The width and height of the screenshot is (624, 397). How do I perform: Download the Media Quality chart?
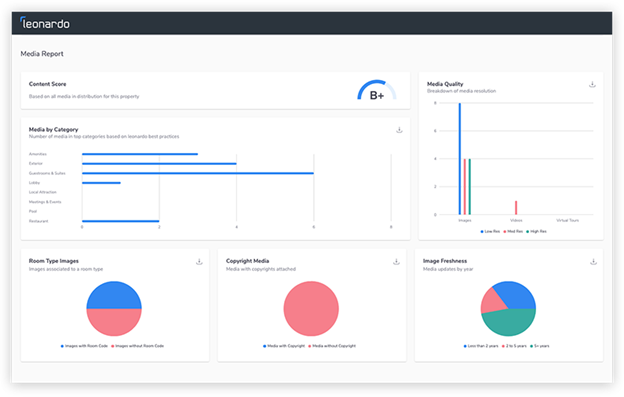click(592, 84)
